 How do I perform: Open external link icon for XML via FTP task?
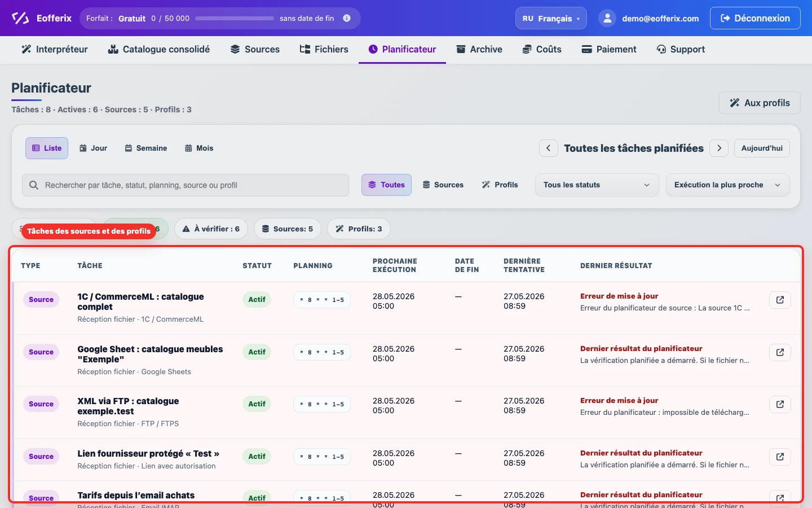(x=780, y=404)
